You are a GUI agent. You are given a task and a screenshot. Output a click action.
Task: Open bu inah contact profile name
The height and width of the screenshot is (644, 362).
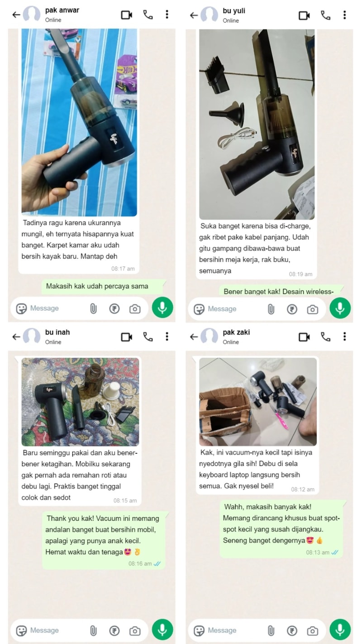point(57,332)
